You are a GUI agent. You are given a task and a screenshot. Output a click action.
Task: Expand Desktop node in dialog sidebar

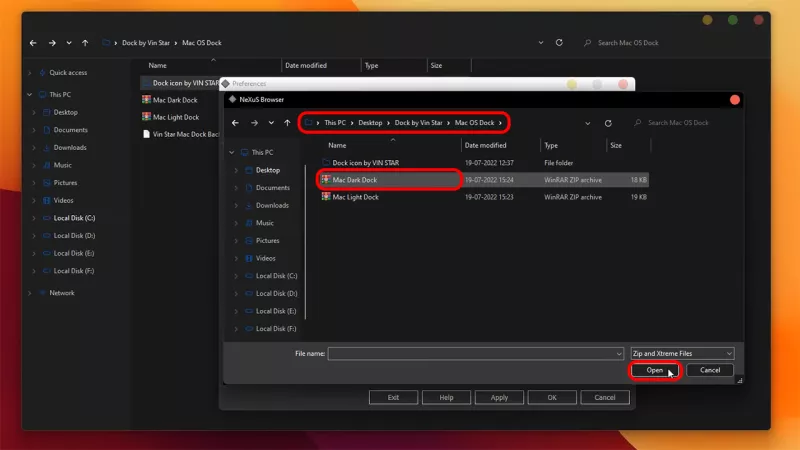pyautogui.click(x=236, y=170)
